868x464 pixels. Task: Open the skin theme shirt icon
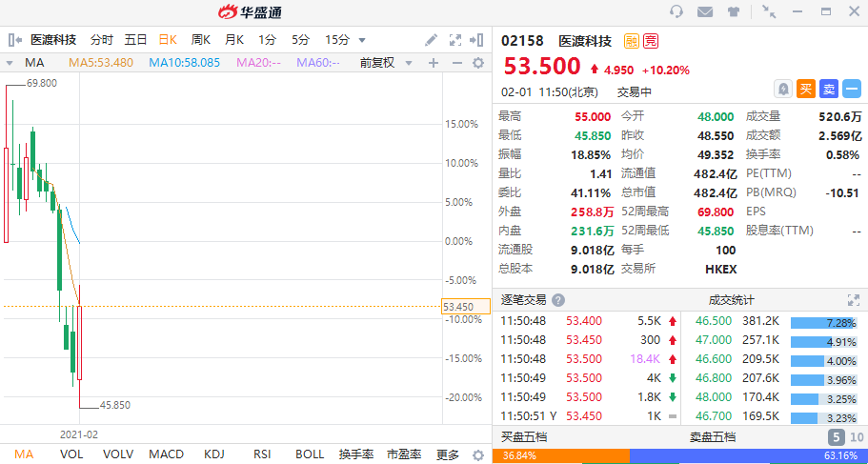tap(734, 12)
